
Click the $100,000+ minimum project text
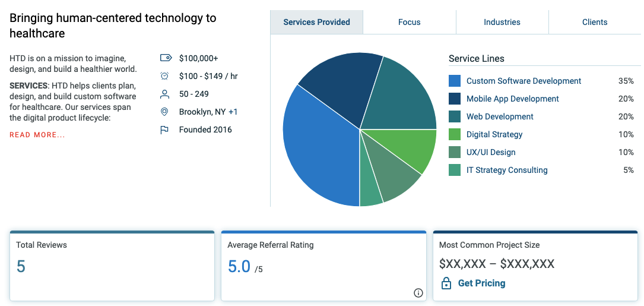(x=198, y=58)
